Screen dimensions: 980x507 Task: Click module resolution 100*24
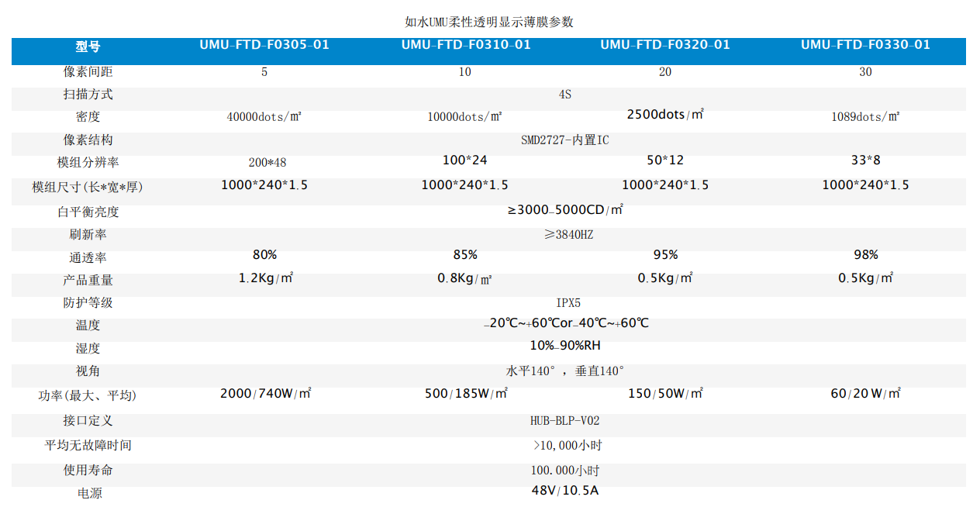464,160
